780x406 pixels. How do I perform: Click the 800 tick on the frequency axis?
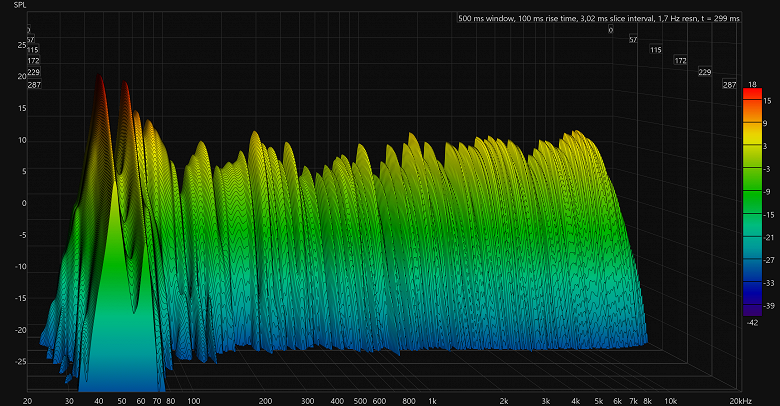tap(409, 401)
